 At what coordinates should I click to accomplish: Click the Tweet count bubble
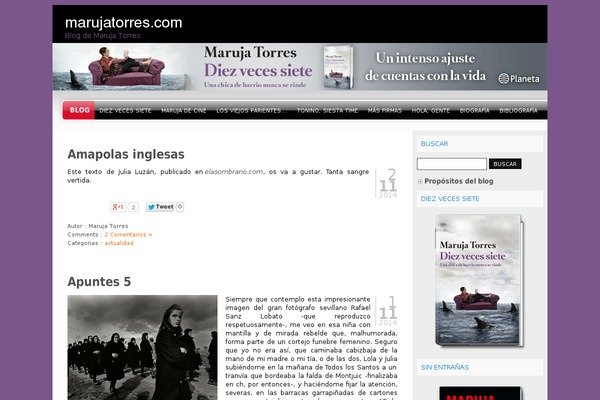pos(180,207)
